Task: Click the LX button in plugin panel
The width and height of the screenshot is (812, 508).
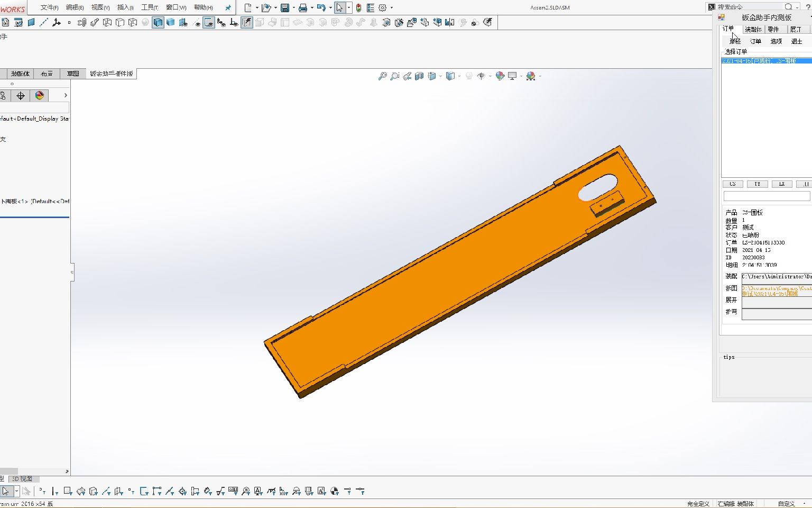Action: [x=782, y=184]
